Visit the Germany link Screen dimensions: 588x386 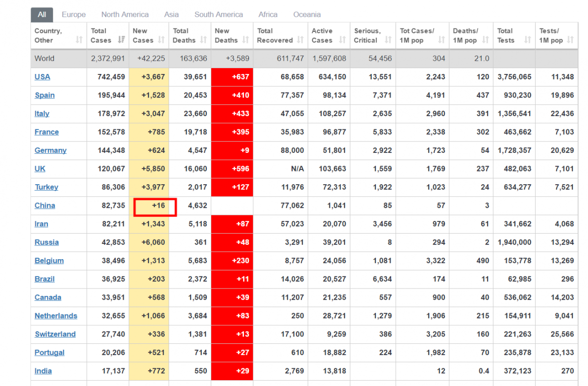(50, 150)
